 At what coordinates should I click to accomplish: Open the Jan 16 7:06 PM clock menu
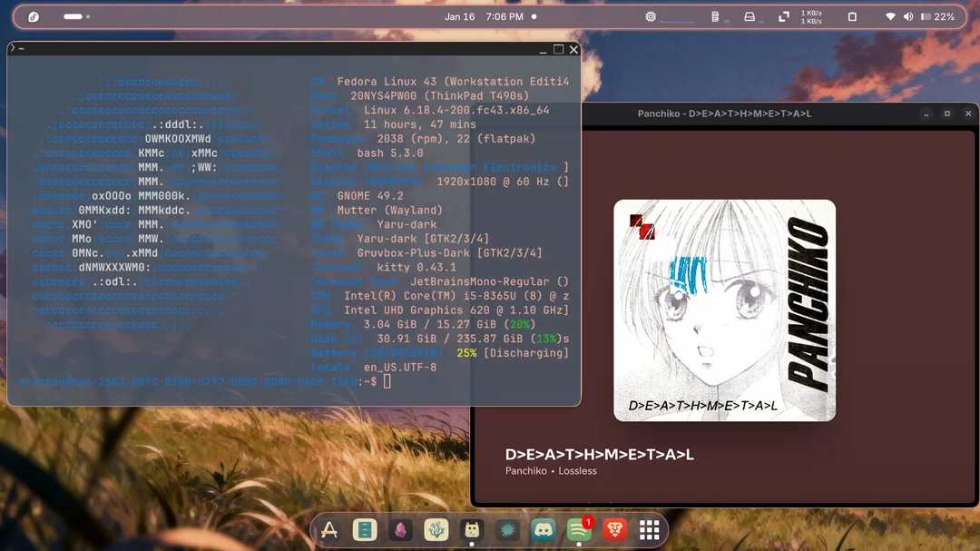(x=484, y=17)
